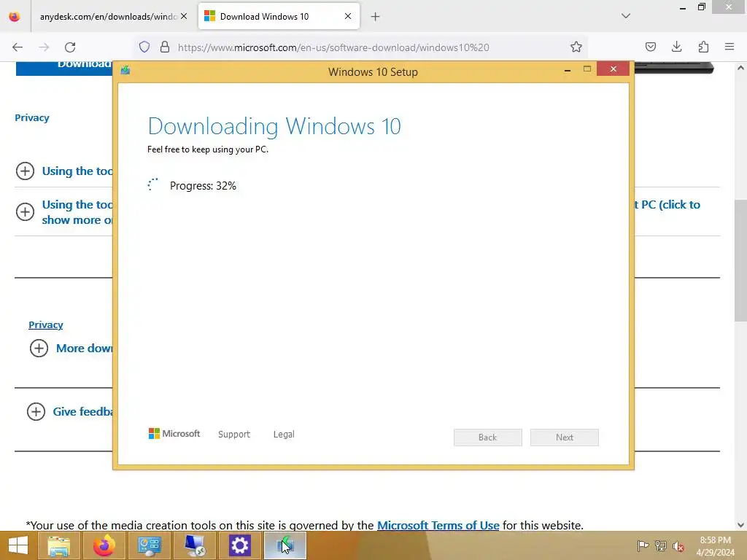Open the Action Center flag icon

[x=643, y=545]
